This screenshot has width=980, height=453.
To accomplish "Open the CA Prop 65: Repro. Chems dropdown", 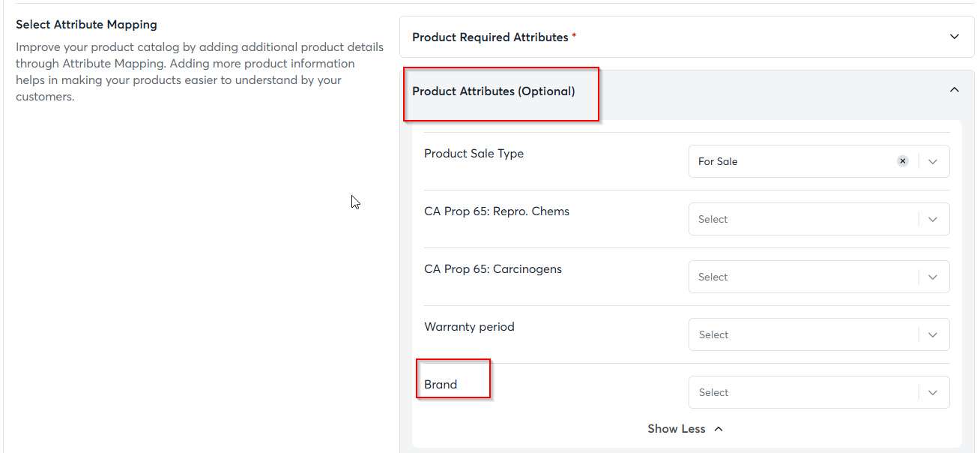I will click(933, 219).
